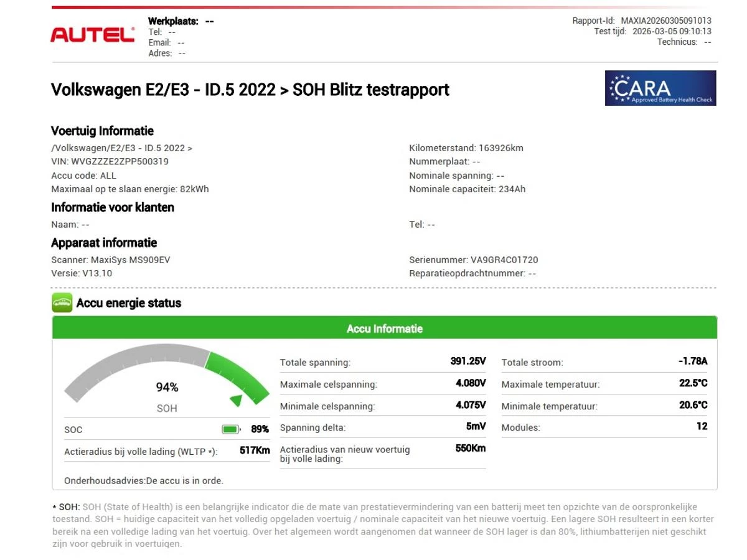Click the Autel company logo
747x560 pixels.
click(x=92, y=34)
